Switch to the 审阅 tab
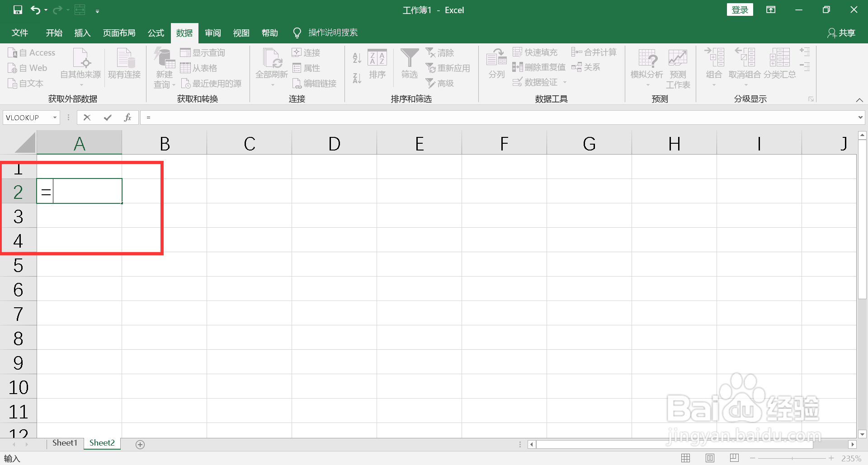This screenshot has width=868, height=465. point(213,33)
